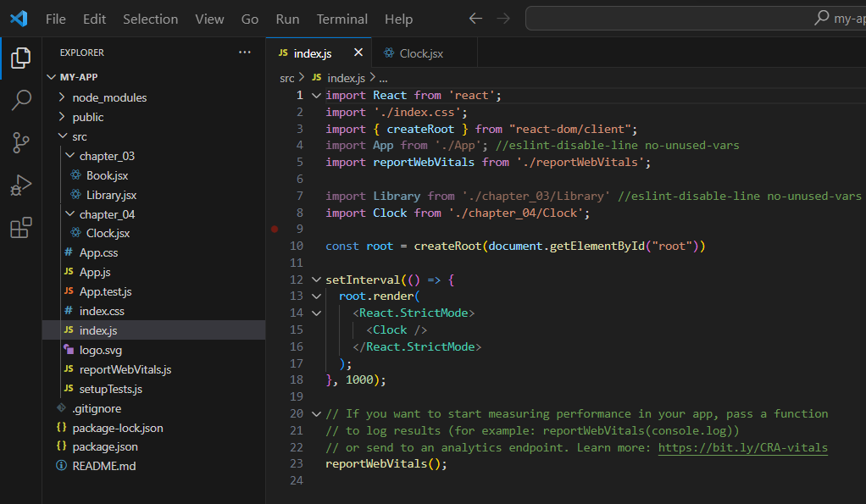Open Book.jsx in the explorer
Image resolution: width=866 pixels, height=504 pixels.
[107, 175]
